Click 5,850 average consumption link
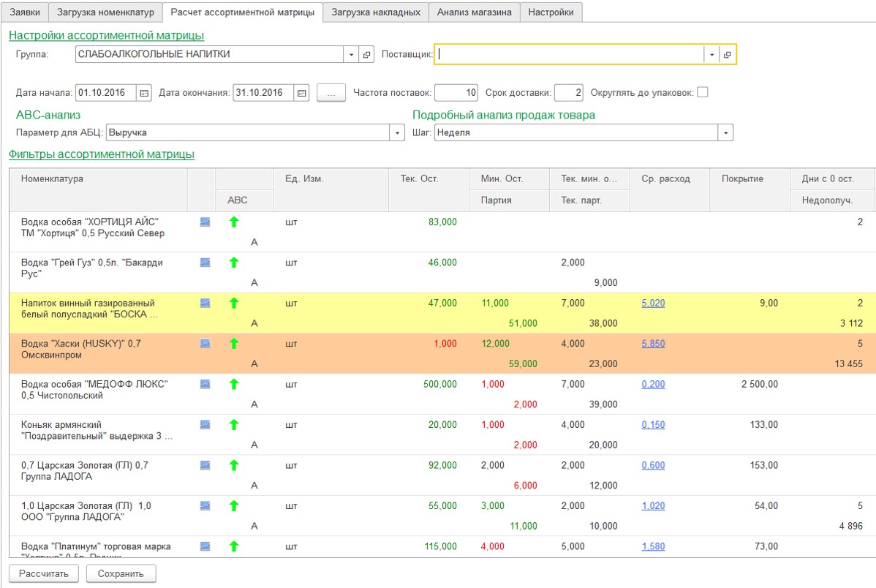Image resolution: width=876 pixels, height=588 pixels. tap(653, 344)
